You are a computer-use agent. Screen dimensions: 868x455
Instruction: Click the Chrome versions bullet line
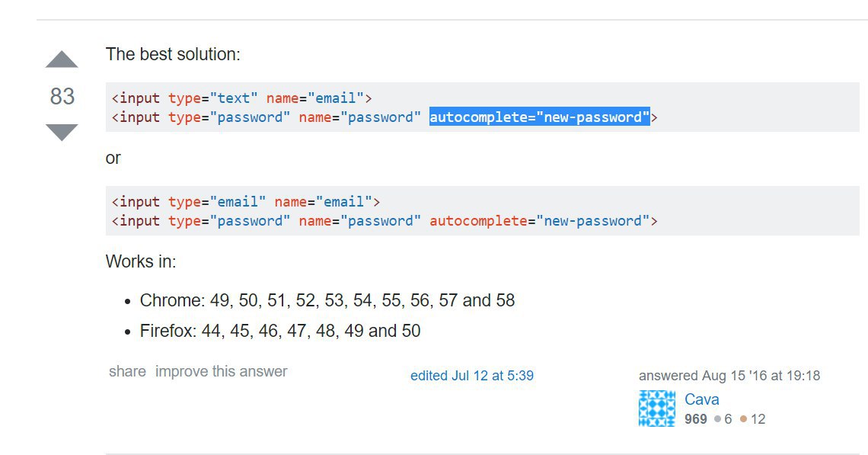327,300
